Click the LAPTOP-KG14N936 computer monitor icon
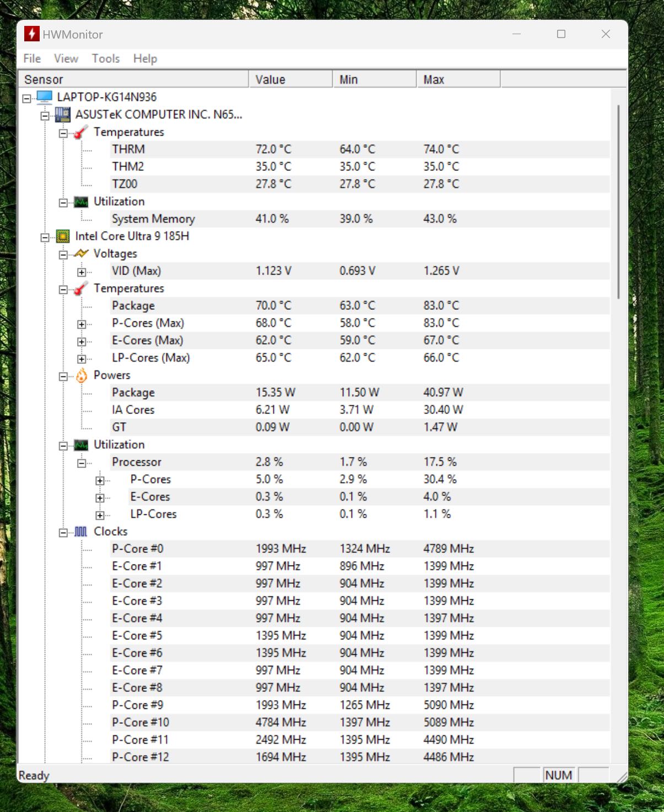Viewport: 664px width, 812px height. (x=44, y=98)
